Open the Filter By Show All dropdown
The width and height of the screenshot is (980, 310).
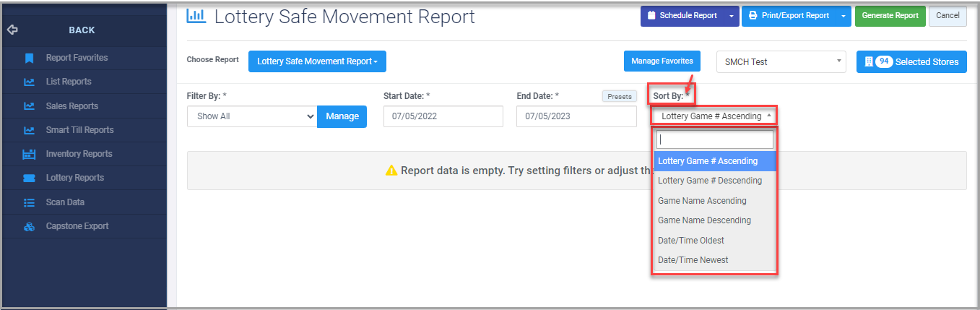(x=251, y=116)
